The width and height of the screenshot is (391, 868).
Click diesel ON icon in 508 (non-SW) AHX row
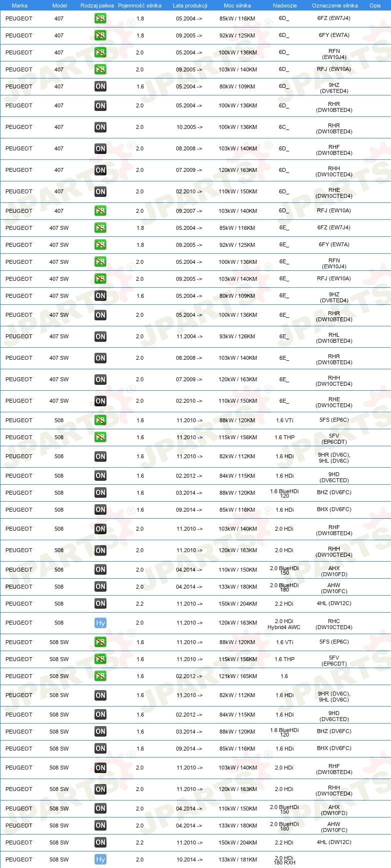[x=100, y=570]
